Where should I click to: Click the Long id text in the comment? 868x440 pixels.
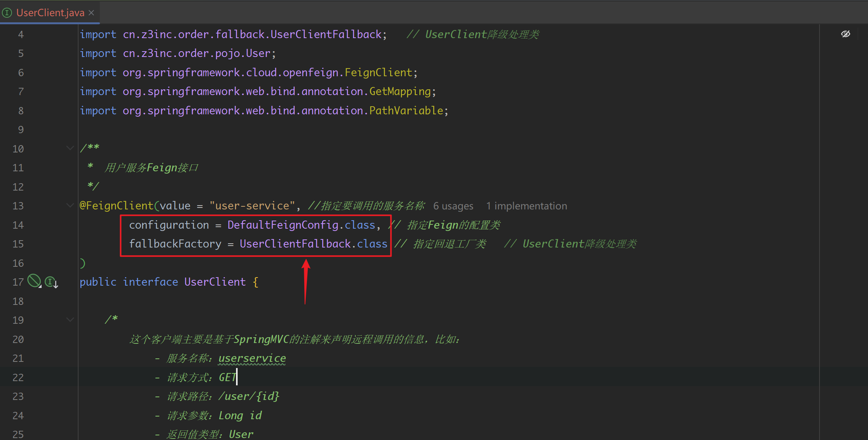(240, 416)
